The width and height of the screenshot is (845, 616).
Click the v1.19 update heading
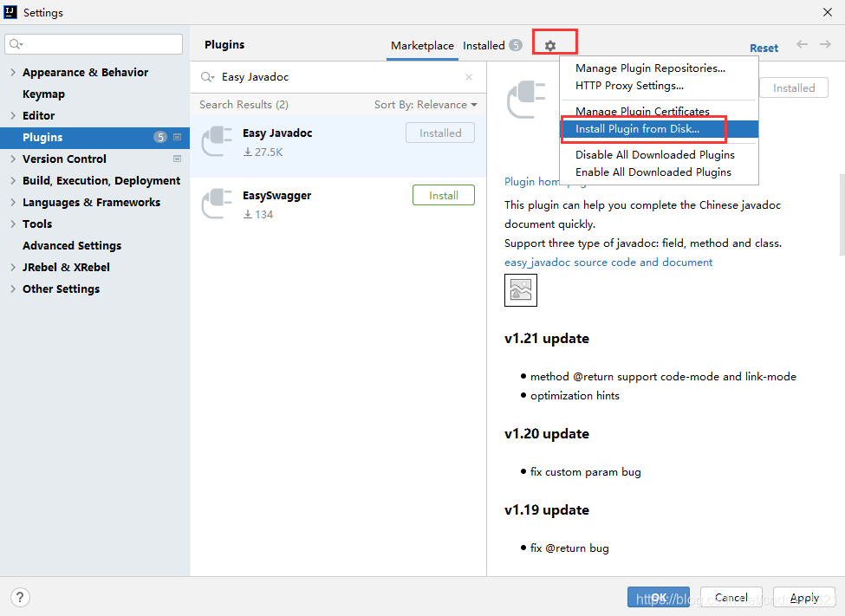coord(547,509)
